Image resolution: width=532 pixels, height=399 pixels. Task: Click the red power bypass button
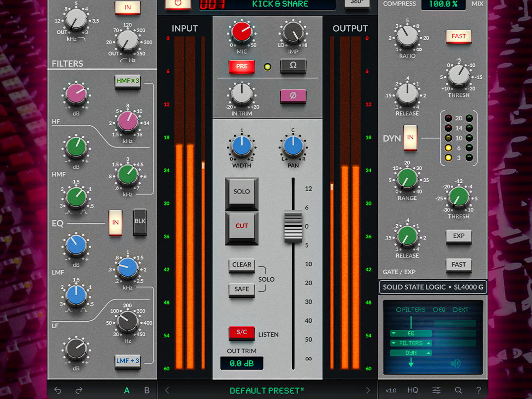click(x=178, y=3)
